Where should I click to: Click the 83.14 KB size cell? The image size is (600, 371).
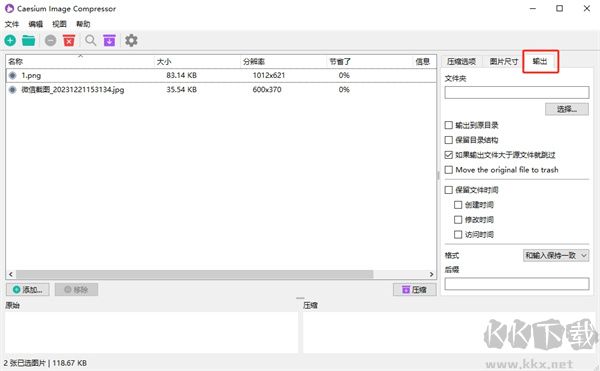coord(181,75)
